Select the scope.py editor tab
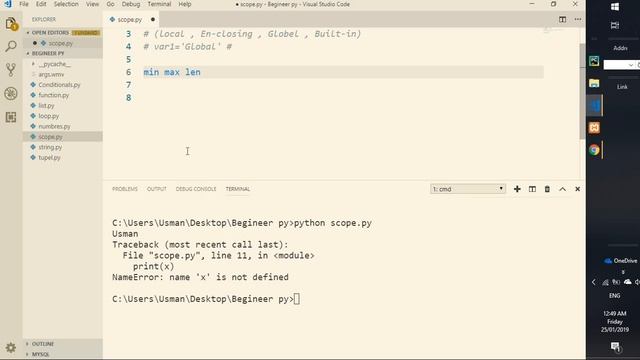 click(130, 20)
